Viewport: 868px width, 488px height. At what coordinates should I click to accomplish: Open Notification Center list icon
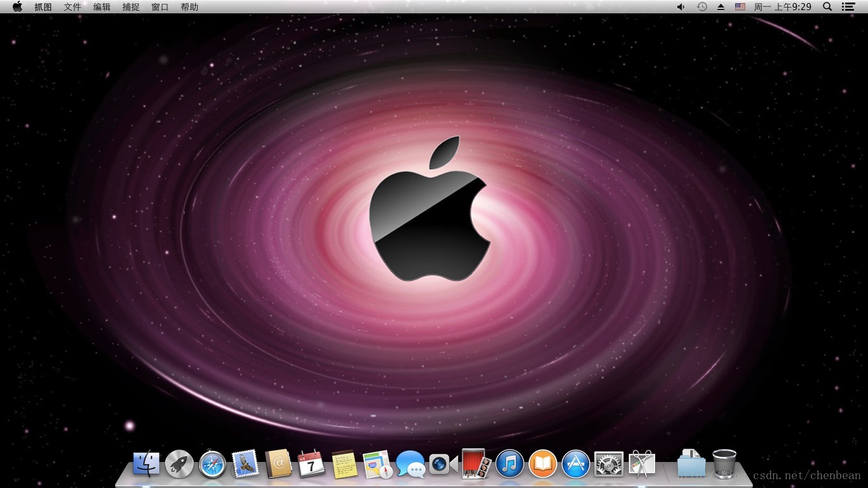[x=848, y=6]
